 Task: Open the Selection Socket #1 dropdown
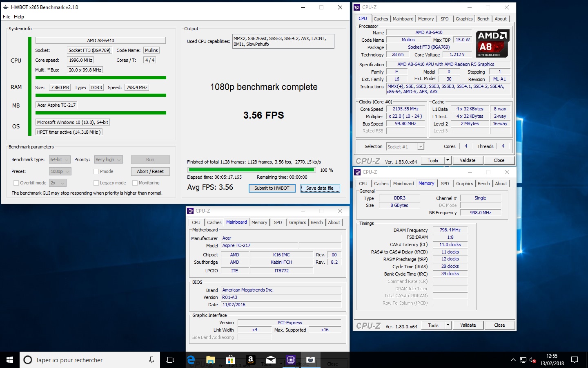405,146
